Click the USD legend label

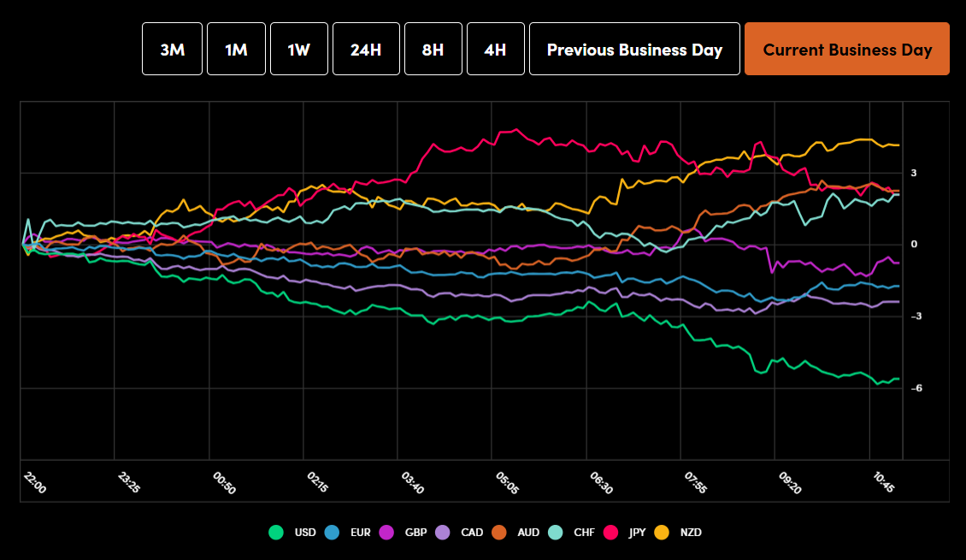tap(305, 533)
